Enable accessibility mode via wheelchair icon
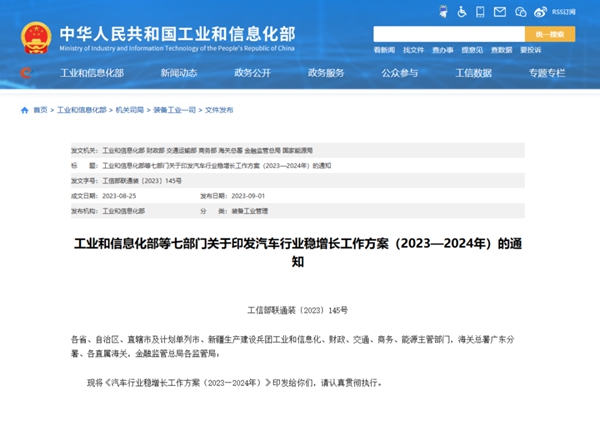 point(462,13)
